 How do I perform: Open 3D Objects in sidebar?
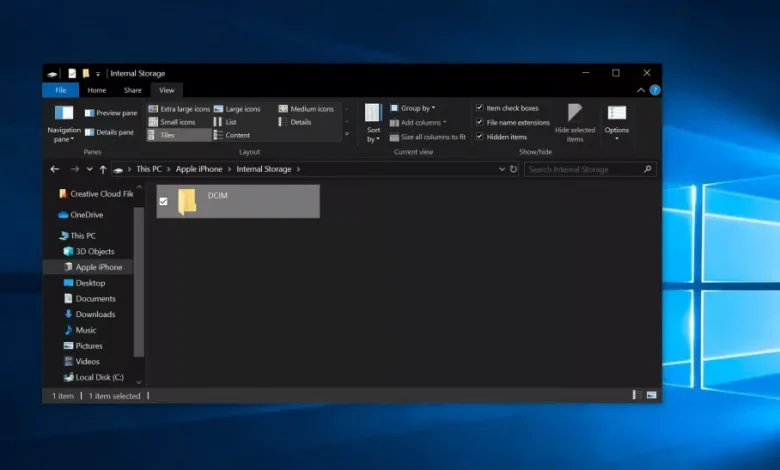point(89,252)
